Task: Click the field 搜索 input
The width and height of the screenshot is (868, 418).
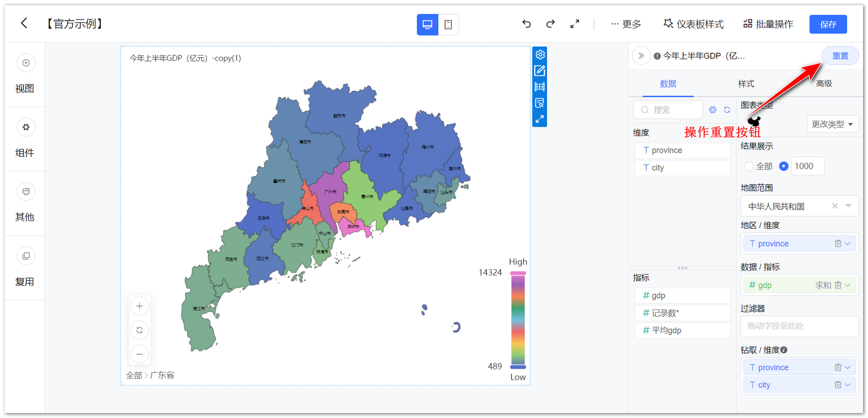Action: point(668,110)
